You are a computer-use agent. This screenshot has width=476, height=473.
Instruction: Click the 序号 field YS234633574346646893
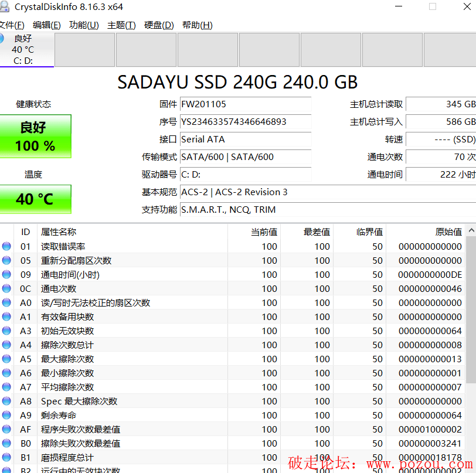246,122
